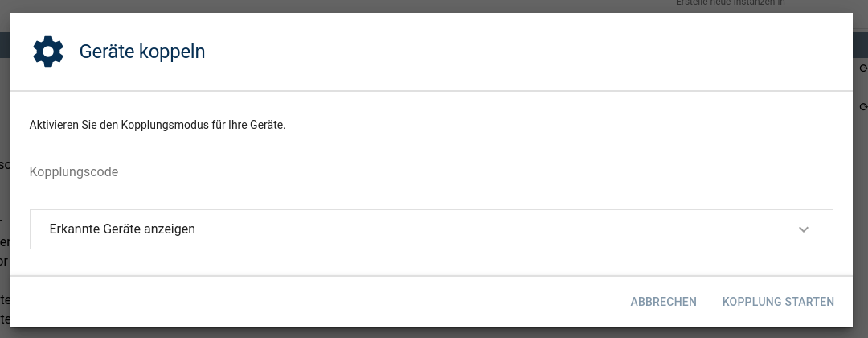Expand the 'Erkannte Geräte anzeigen' panel label
This screenshot has width=868, height=338.
122,229
